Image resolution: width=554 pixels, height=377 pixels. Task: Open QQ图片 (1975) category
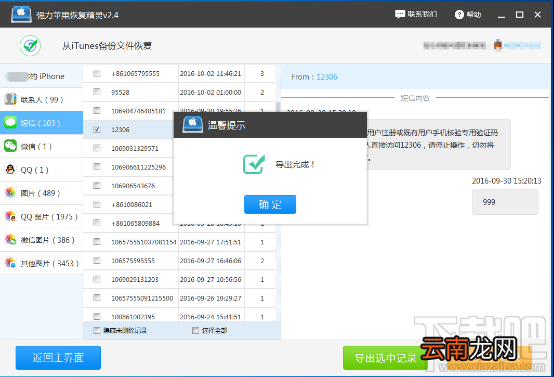[41, 216]
